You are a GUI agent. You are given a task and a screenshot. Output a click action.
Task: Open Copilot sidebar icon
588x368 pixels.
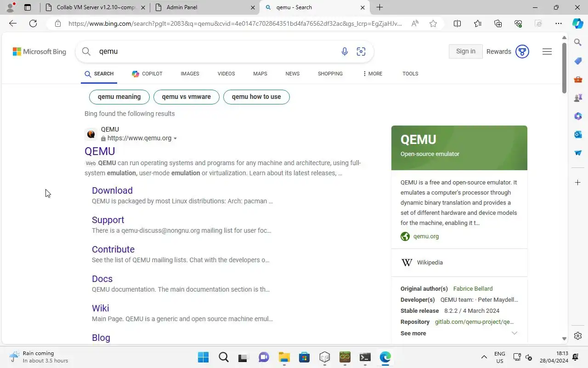[578, 23]
